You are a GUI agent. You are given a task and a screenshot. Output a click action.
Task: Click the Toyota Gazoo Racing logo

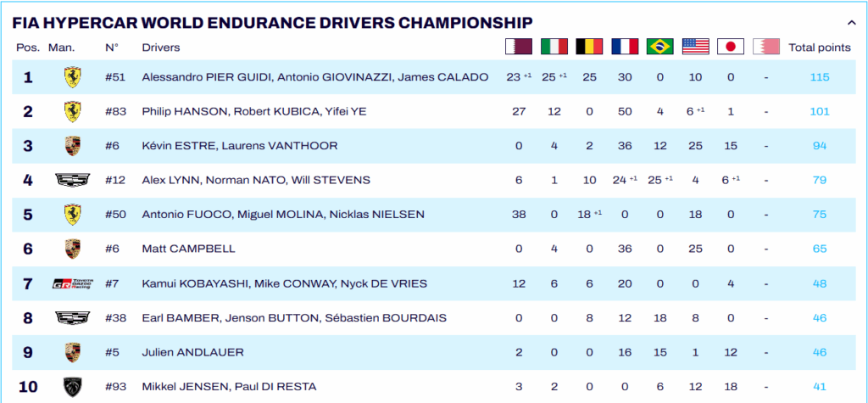coord(72,283)
